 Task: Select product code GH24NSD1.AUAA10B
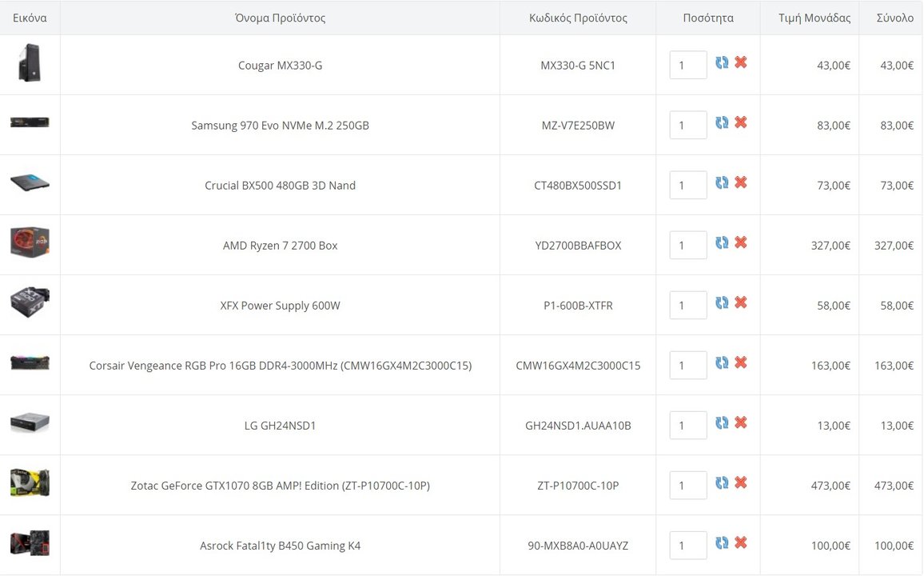[578, 426]
